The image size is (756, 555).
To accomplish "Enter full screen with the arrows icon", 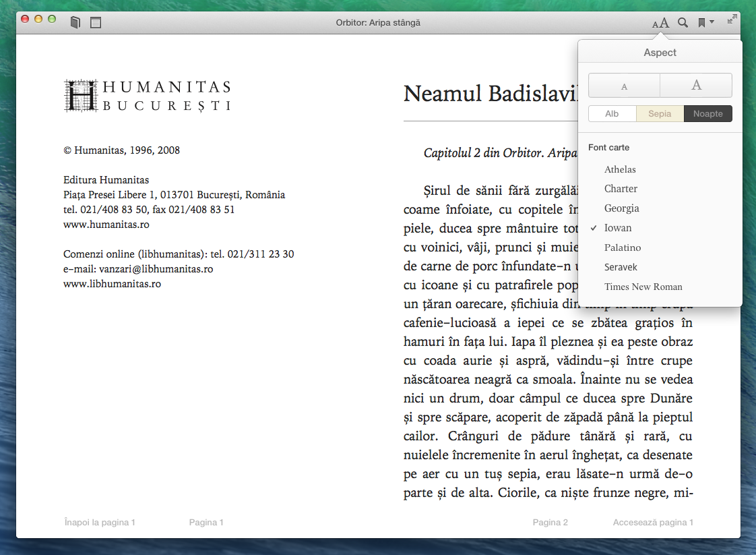I will pyautogui.click(x=732, y=19).
